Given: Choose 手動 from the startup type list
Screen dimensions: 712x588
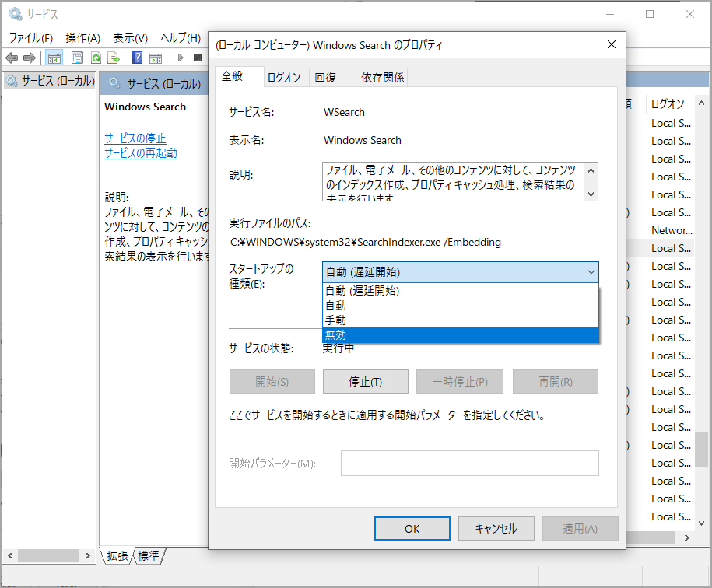Looking at the screenshot, I should [x=460, y=320].
